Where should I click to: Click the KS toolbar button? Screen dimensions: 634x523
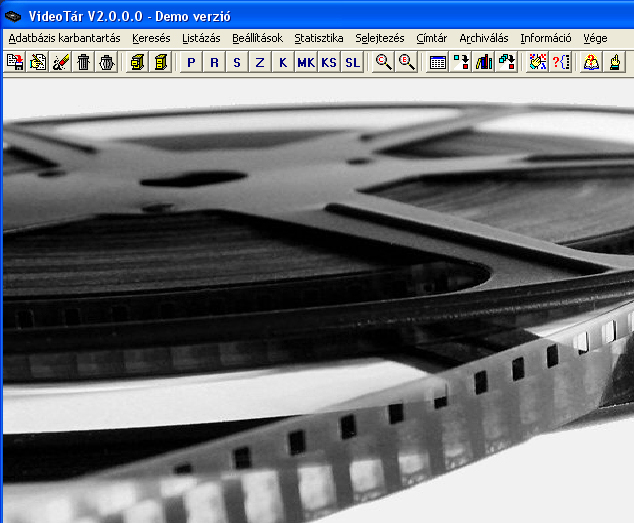tap(329, 62)
